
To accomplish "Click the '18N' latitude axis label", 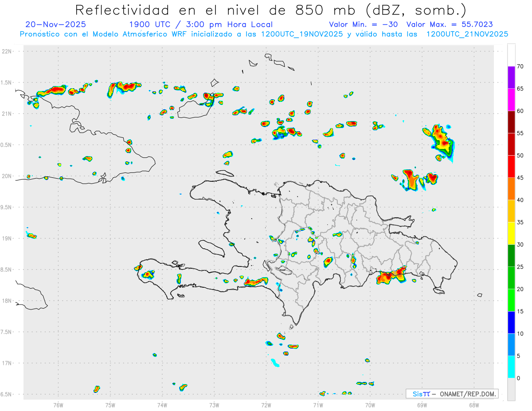I will point(7,301).
